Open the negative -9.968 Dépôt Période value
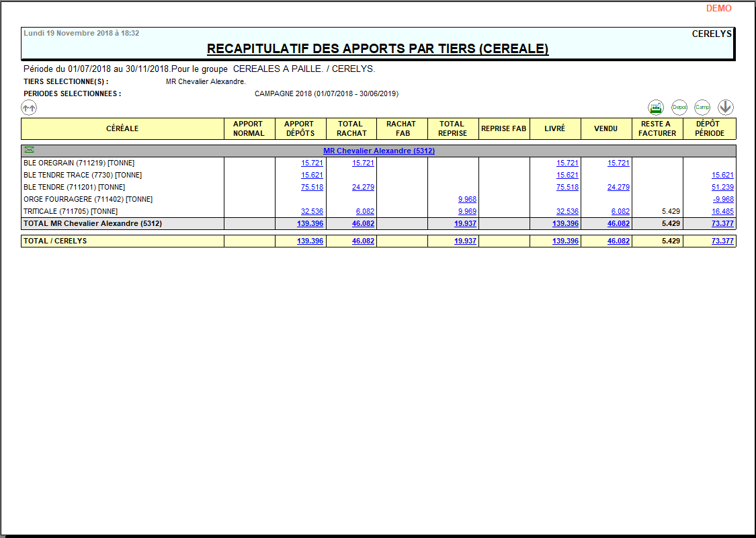Image resolution: width=756 pixels, height=538 pixels. coord(723,200)
